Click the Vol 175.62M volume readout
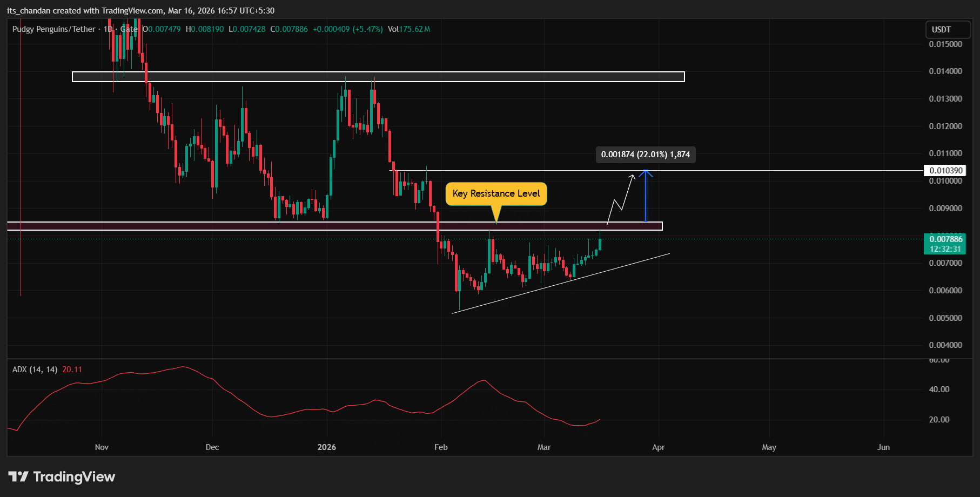Image resolution: width=980 pixels, height=497 pixels. (409, 29)
